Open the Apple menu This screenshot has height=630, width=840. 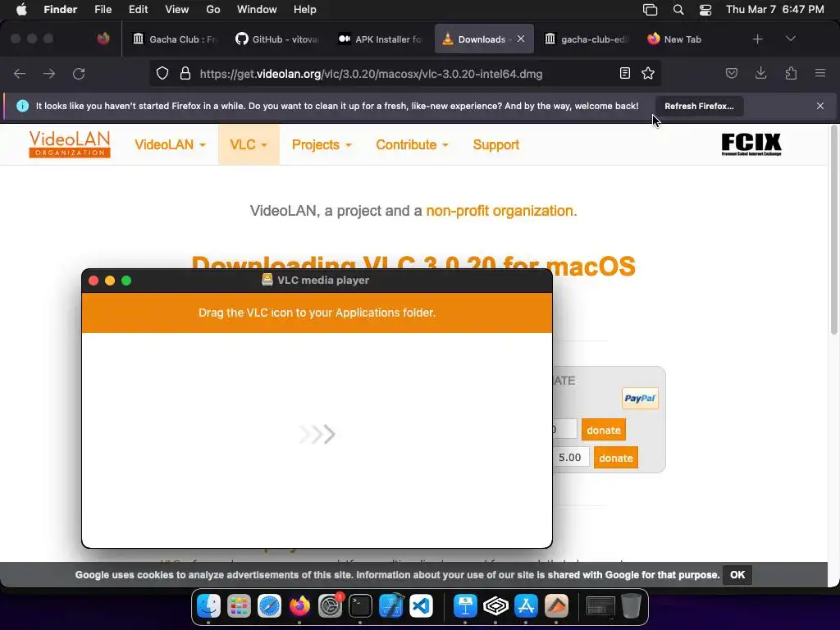click(21, 10)
